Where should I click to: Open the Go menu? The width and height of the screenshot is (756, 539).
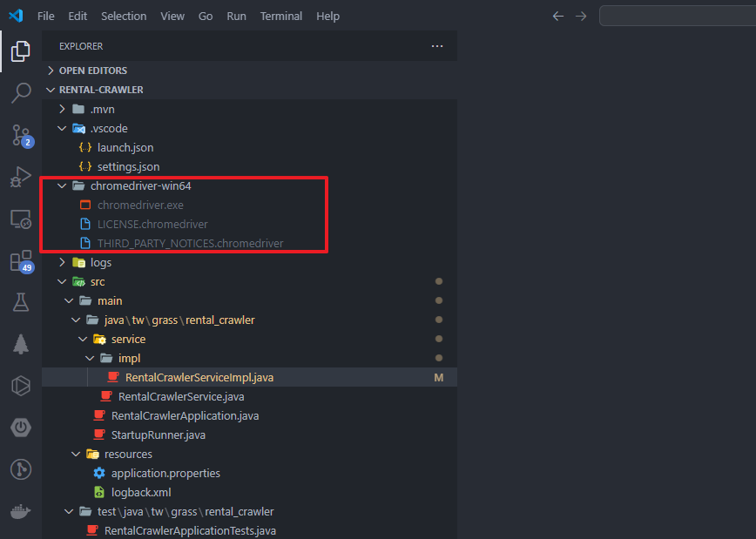pyautogui.click(x=206, y=16)
